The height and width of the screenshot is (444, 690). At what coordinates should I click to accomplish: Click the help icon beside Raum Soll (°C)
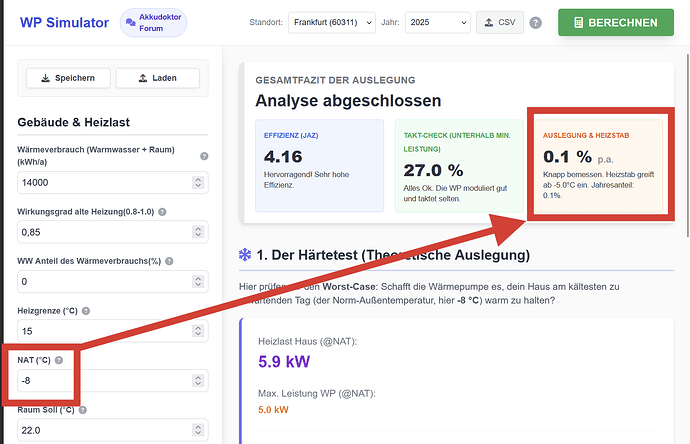[83, 410]
